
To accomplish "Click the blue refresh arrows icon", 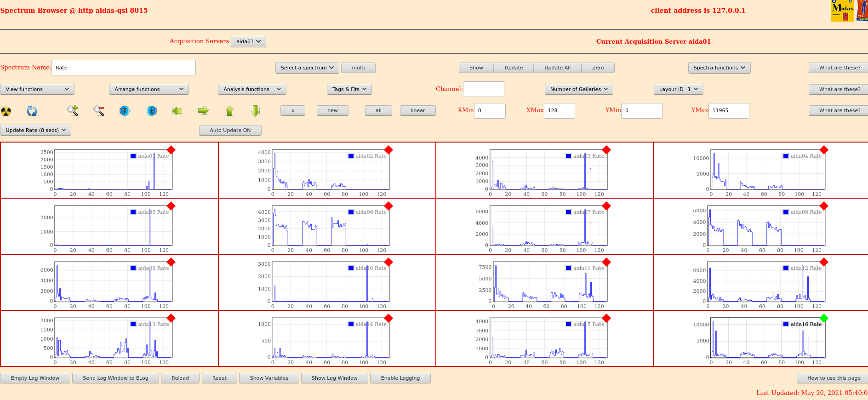I will coord(32,111).
